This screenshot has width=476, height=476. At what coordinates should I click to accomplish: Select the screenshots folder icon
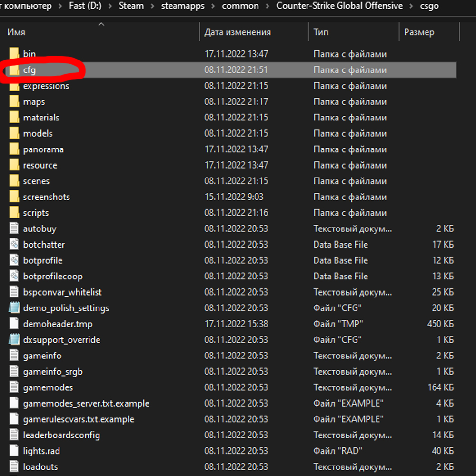click(x=14, y=197)
